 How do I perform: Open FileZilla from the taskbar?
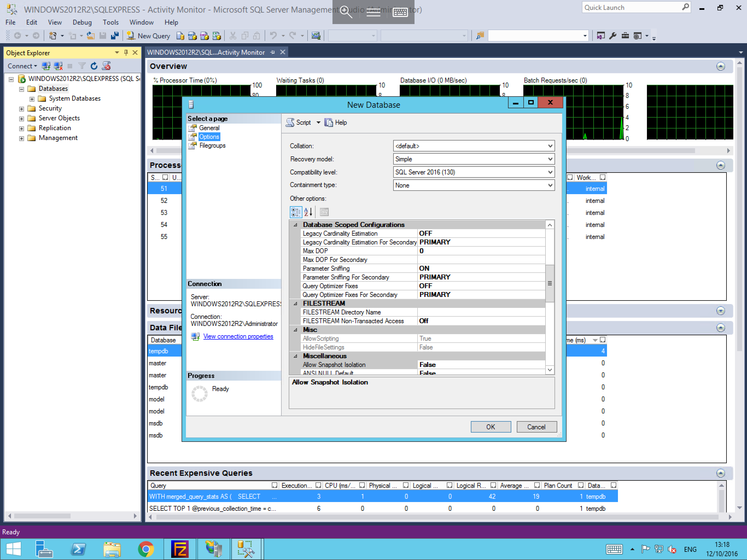tap(180, 549)
